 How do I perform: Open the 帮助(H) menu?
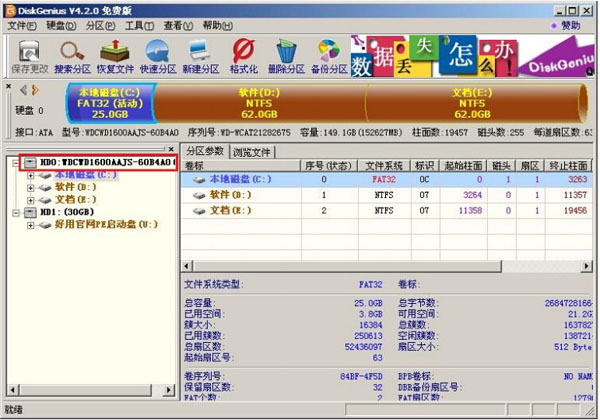tap(217, 26)
